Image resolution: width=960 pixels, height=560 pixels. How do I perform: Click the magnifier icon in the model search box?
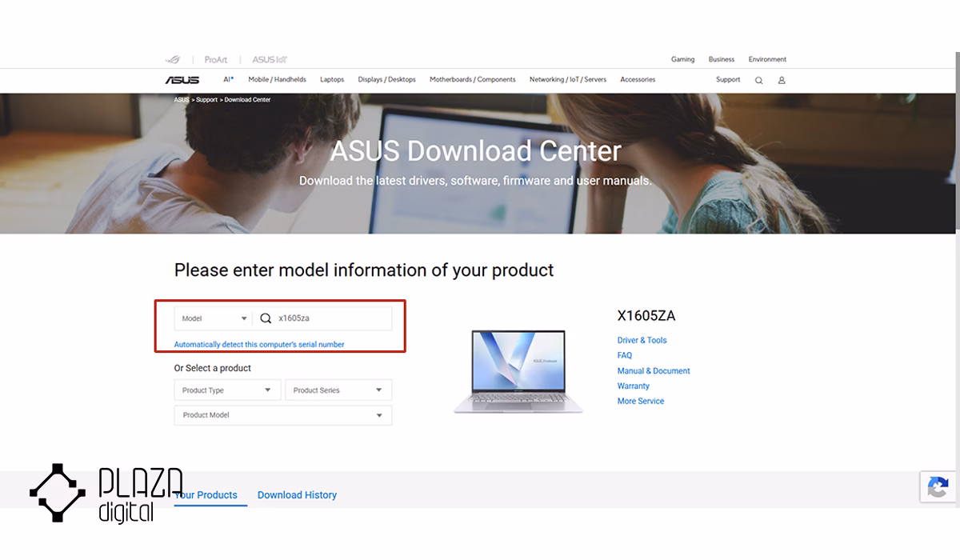pos(266,318)
